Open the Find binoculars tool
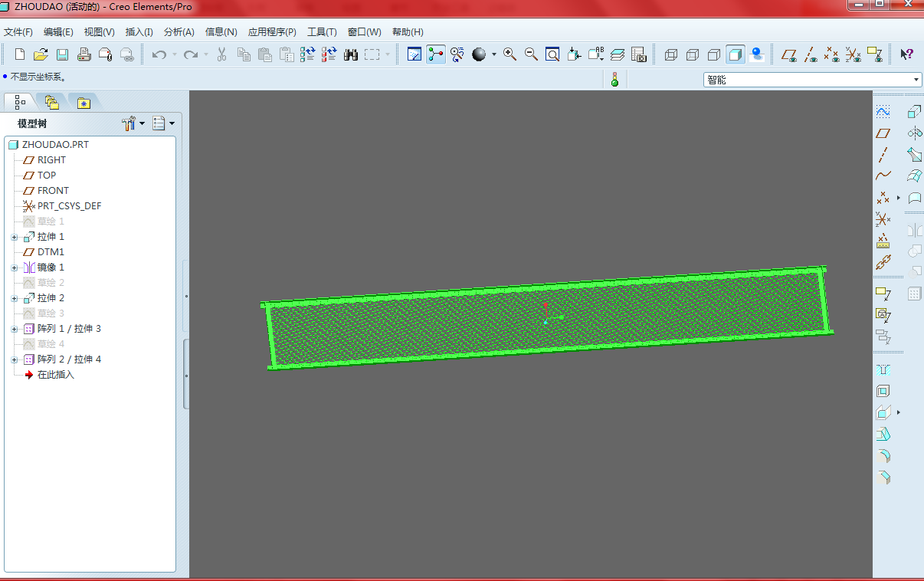The width and height of the screenshot is (924, 581). pos(351,54)
